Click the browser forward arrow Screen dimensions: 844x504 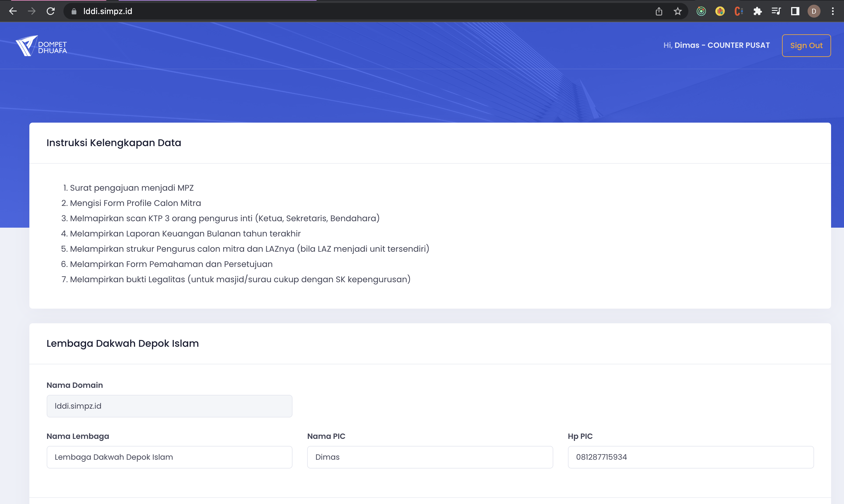[32, 11]
